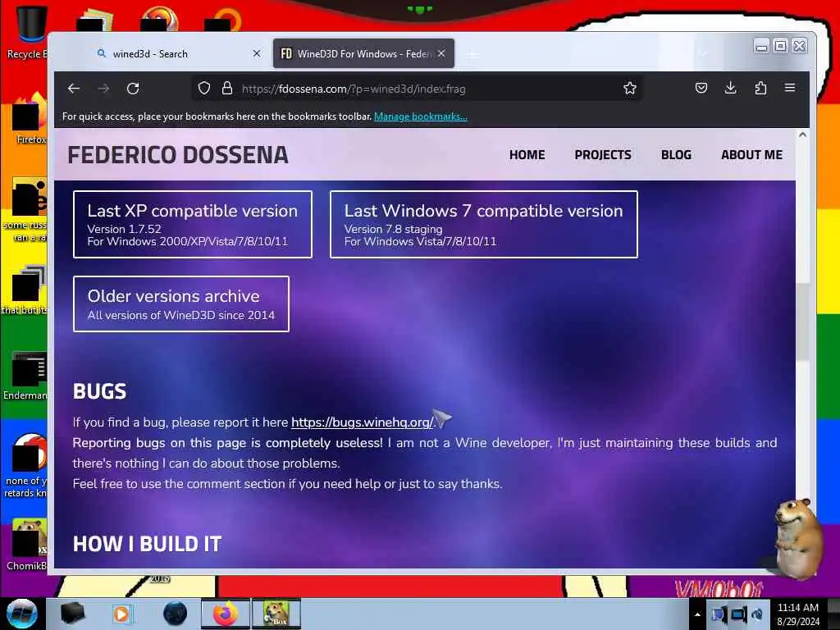Click the page scrollbar up arrow
Image resolution: width=840 pixels, height=630 pixels.
pyautogui.click(x=802, y=135)
